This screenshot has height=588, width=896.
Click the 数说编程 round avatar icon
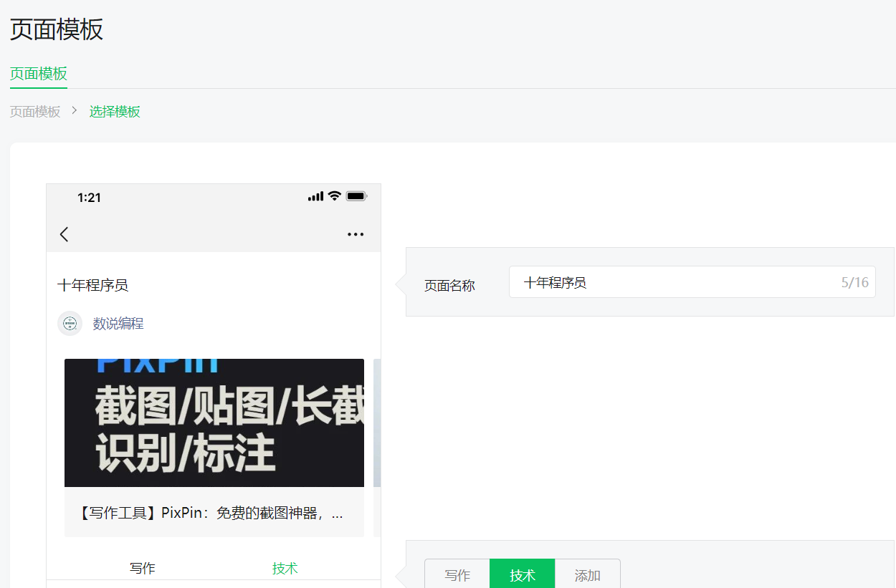tap(70, 324)
